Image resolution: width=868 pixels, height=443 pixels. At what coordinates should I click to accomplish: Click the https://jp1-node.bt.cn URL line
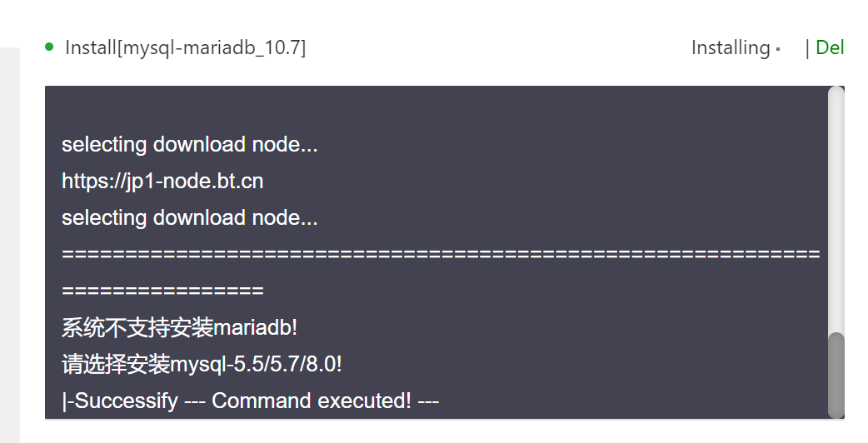[x=162, y=181]
